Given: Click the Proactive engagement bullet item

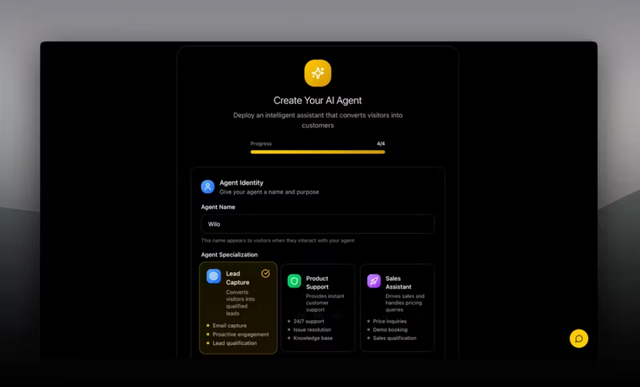Looking at the screenshot, I should (241, 334).
